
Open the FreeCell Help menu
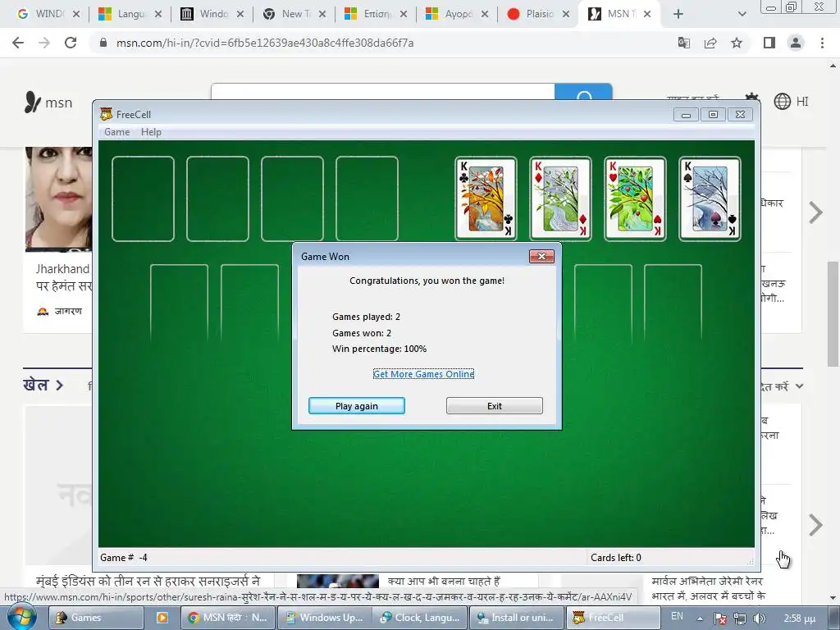(151, 132)
